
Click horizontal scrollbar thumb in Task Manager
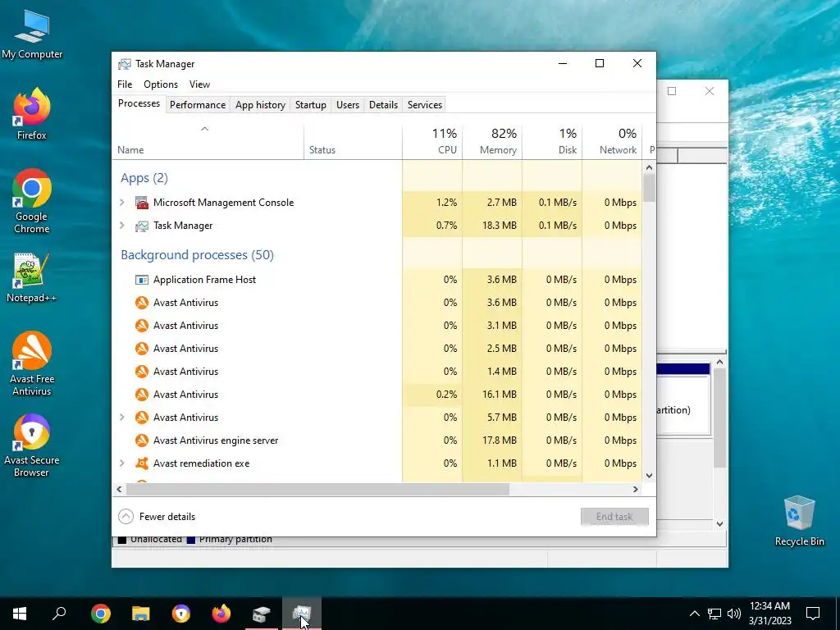(317, 489)
